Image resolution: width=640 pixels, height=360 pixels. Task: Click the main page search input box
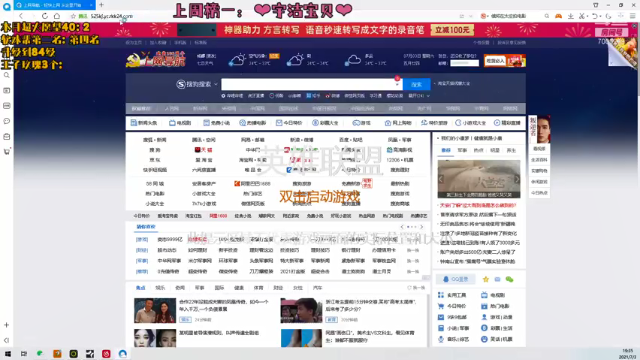click(x=308, y=84)
